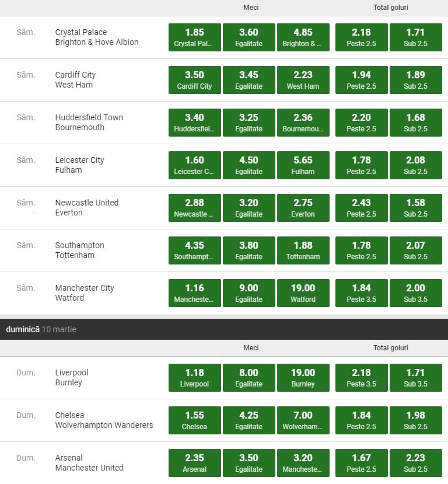The width and height of the screenshot is (448, 484).
Task: Choose Egalitate 9.00 for Manchester City–Watford
Action: (x=249, y=293)
